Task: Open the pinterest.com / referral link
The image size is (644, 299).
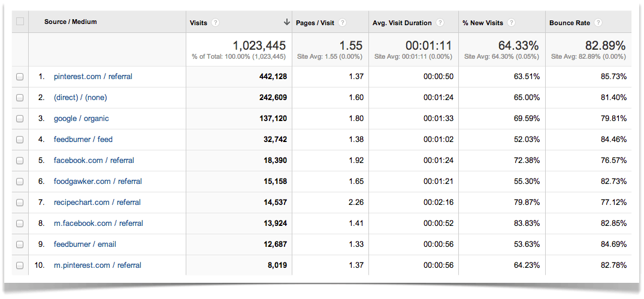Action: coord(93,77)
